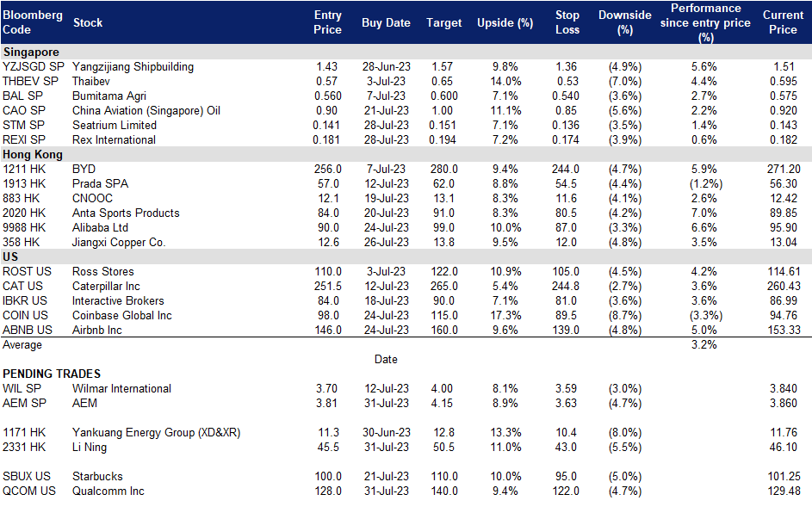Select the Stock column header
The width and height of the screenshot is (812, 513).
88,22
